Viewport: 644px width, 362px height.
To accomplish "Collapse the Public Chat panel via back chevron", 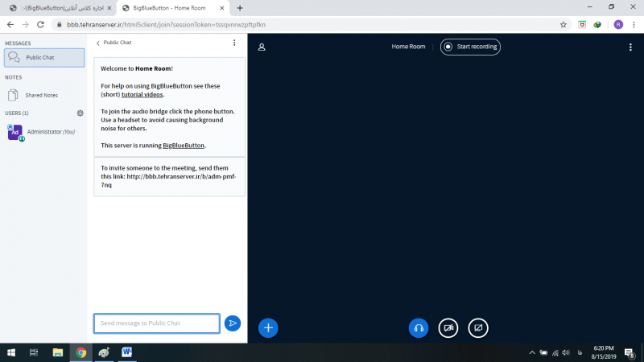I will tap(98, 43).
